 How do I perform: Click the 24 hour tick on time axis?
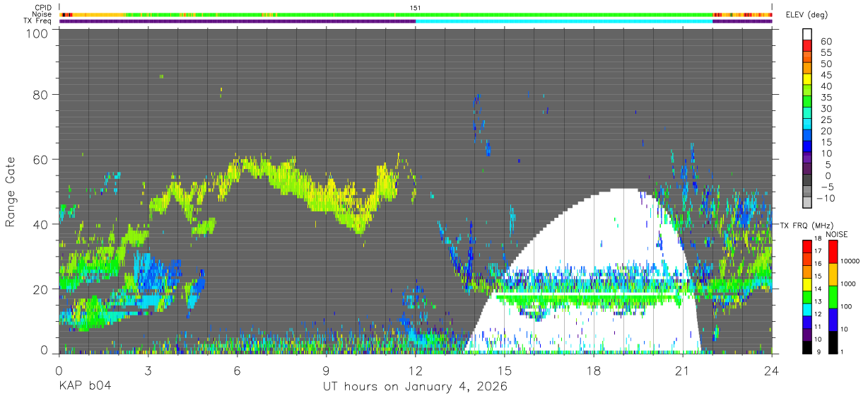pos(772,371)
